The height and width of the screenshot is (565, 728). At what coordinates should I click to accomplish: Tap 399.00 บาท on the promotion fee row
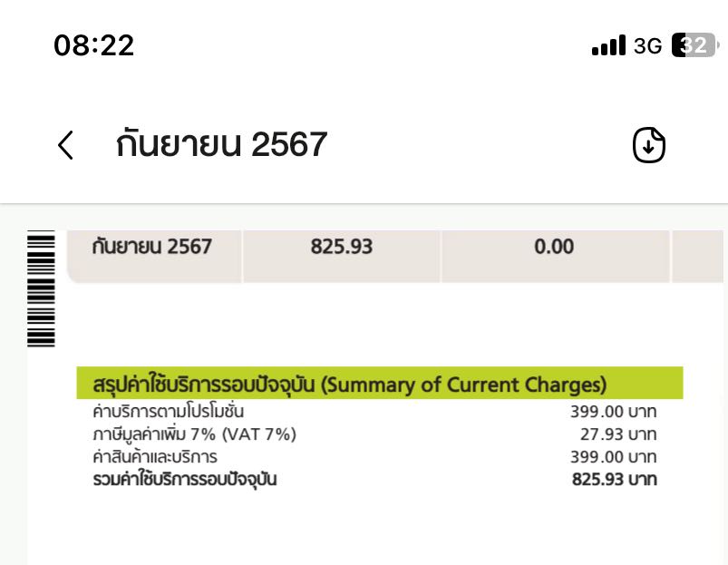pos(614,412)
